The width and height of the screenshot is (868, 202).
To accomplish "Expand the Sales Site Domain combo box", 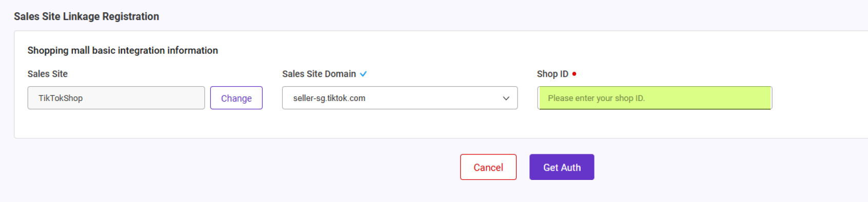I will pyautogui.click(x=400, y=98).
